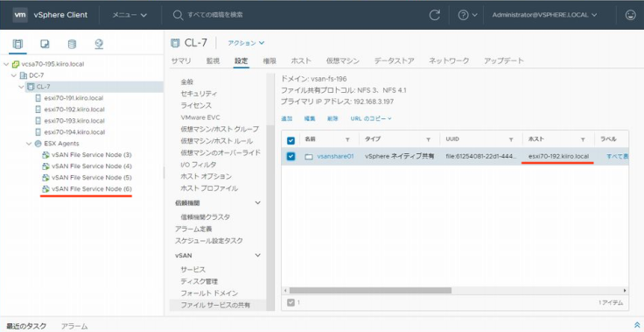The height and width of the screenshot is (332, 644).
Task: Click host icon for esxi70-193.kiiro.local
Action: click(38, 121)
